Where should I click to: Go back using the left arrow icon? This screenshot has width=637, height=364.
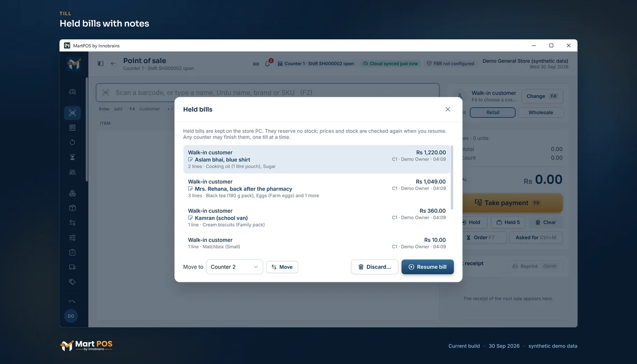pyautogui.click(x=113, y=64)
